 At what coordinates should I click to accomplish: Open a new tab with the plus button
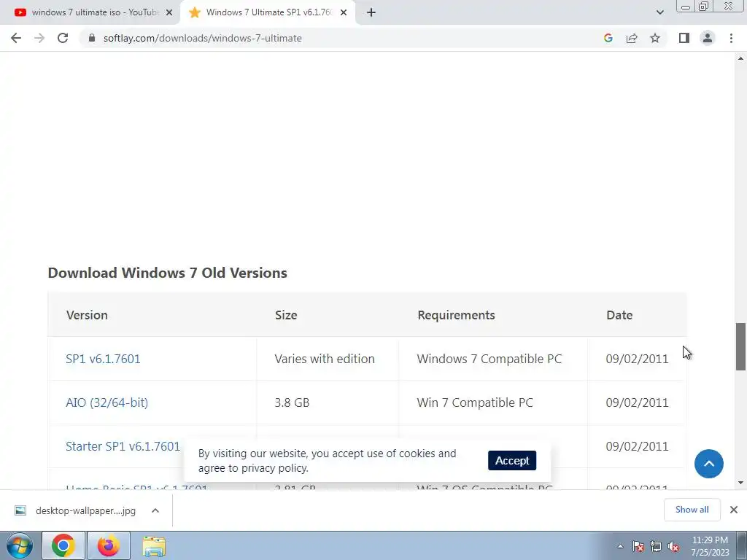(371, 12)
